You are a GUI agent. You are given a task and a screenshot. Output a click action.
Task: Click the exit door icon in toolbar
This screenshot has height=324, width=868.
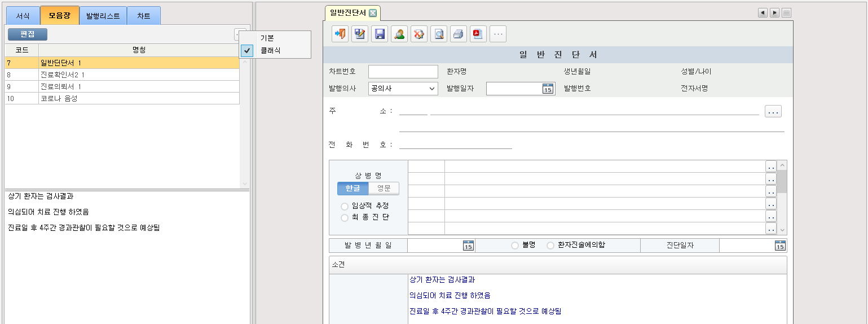[340, 34]
